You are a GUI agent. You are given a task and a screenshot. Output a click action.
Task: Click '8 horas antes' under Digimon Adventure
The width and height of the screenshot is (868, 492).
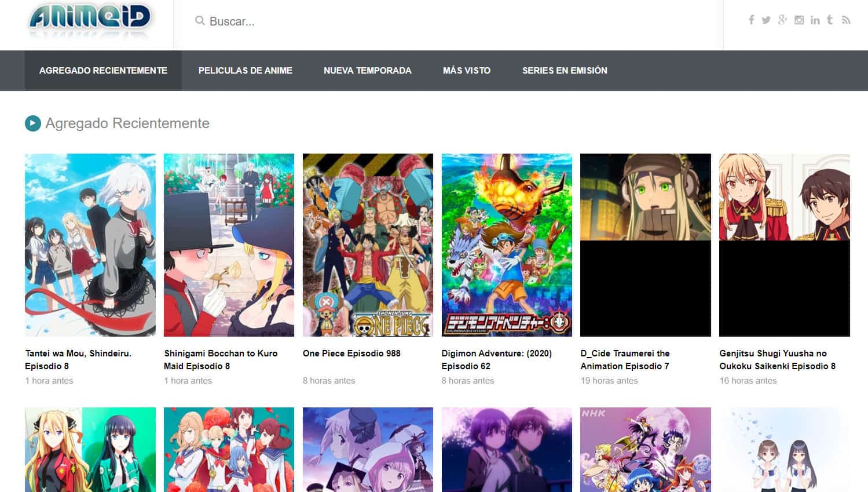pyautogui.click(x=468, y=381)
